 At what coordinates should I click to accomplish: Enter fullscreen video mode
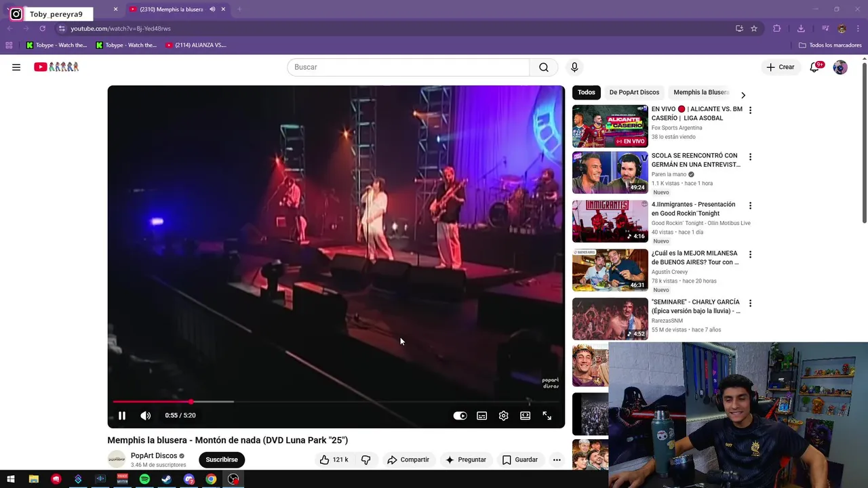point(547,415)
